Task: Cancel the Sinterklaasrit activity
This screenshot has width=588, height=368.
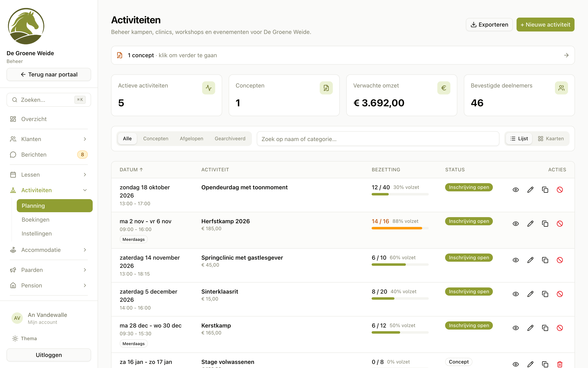Action: pyautogui.click(x=560, y=294)
